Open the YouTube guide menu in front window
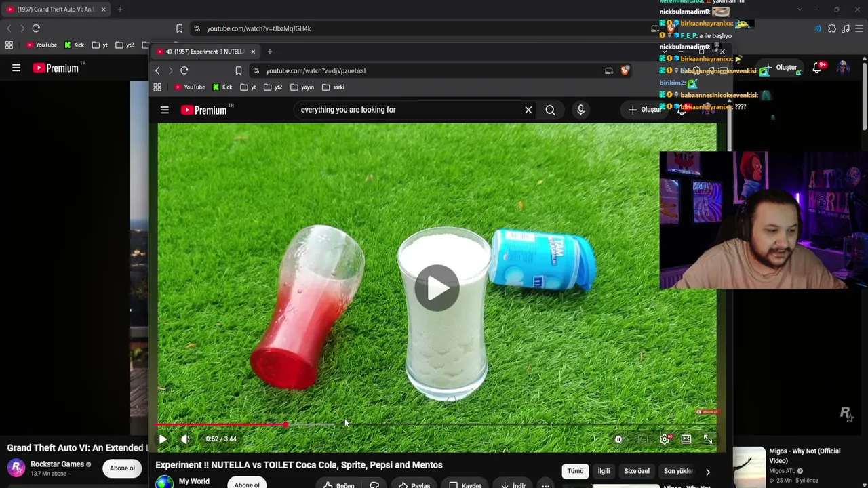The image size is (868, 488). pos(164,110)
